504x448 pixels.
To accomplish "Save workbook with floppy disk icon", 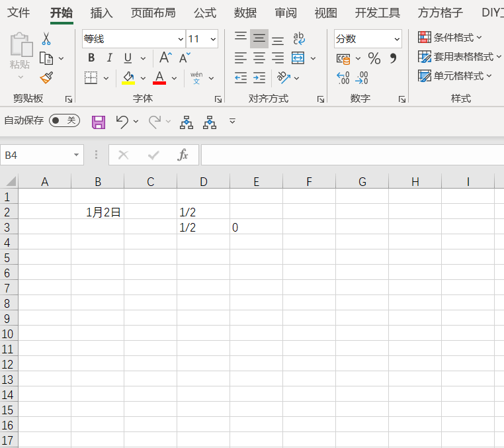I will 99,122.
